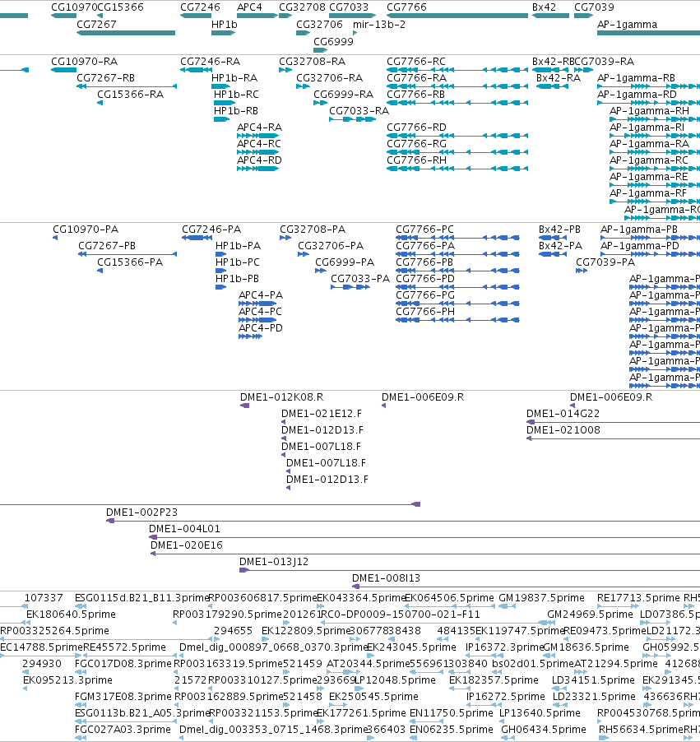This screenshot has height=742, width=700.
Task: Click the Bx42-PB protein label
Action: click(x=560, y=230)
